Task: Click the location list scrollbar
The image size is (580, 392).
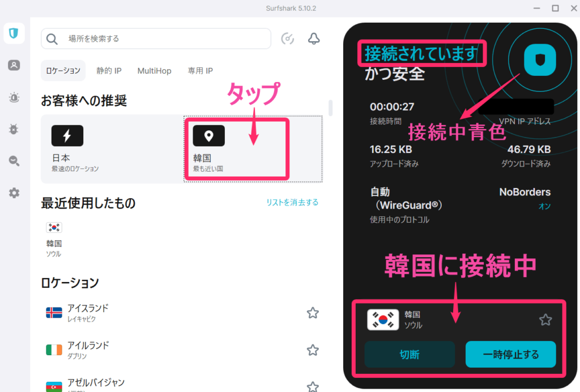Action: (x=330, y=108)
